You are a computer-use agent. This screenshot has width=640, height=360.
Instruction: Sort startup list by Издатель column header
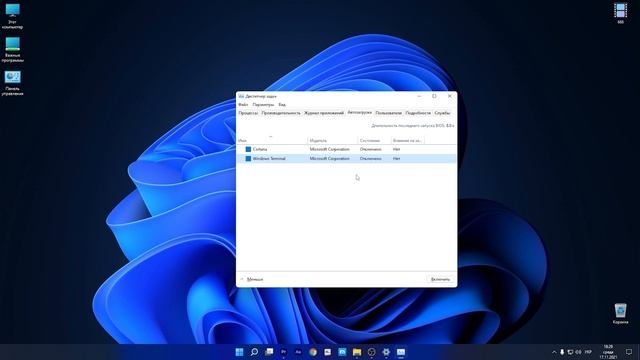(x=333, y=140)
